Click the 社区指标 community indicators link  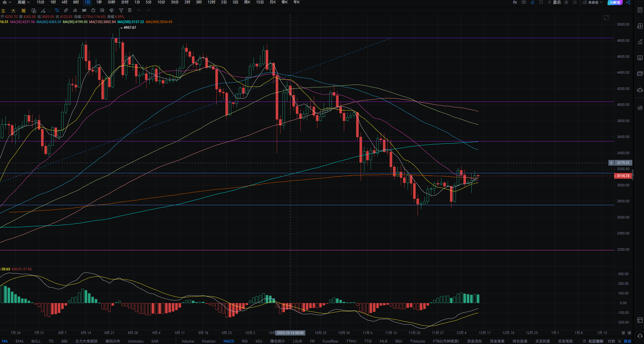pyautogui.click(x=596, y=341)
